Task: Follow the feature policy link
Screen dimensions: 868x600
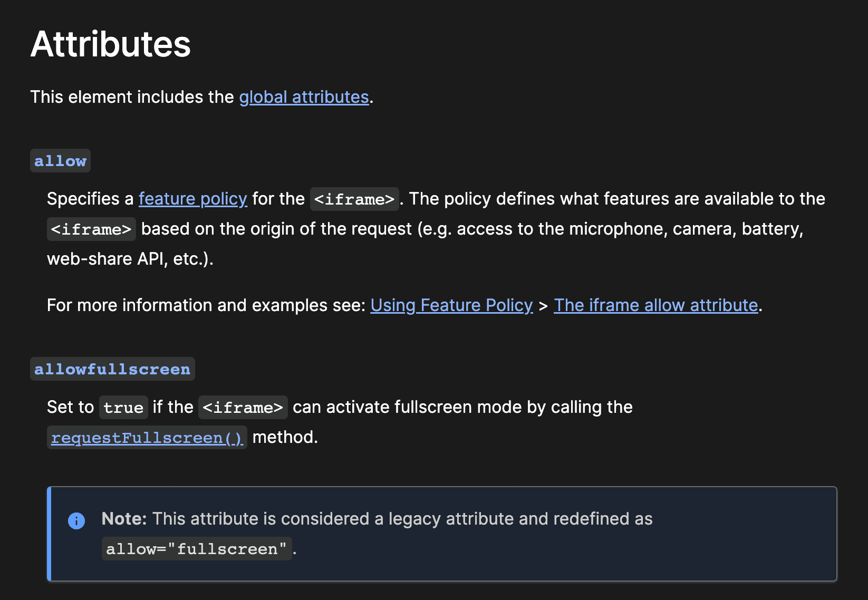Action: (x=192, y=199)
